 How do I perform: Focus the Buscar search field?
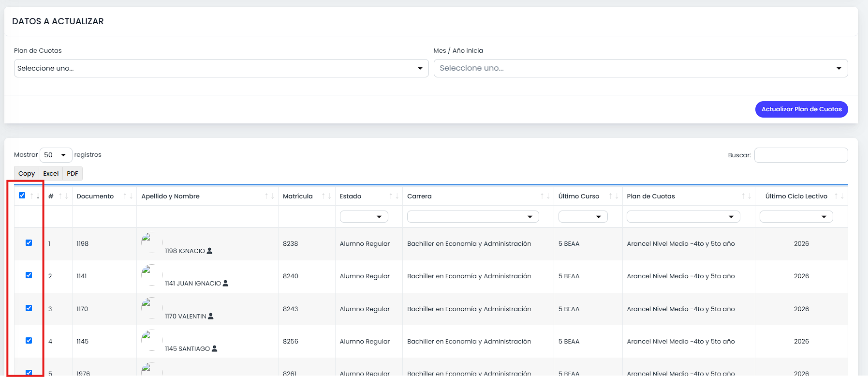pos(801,155)
